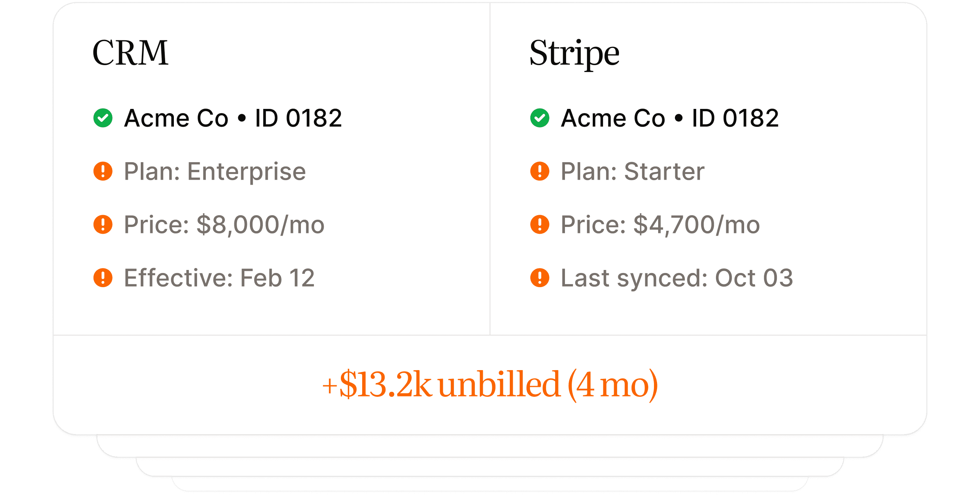Click warning icon beside Price: $8,000/mo

coord(103,225)
